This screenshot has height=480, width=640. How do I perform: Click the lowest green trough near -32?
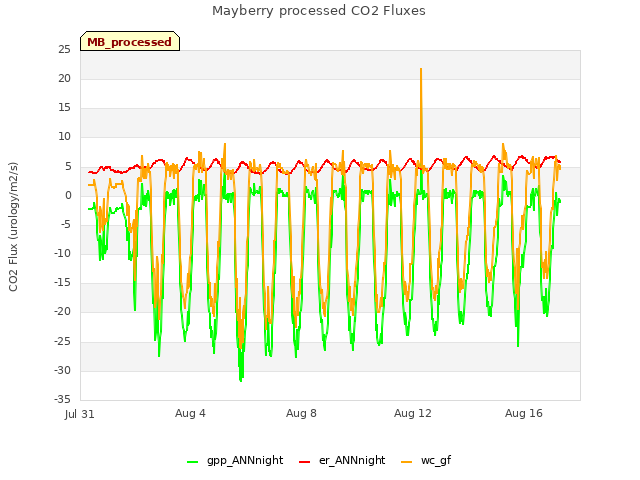coord(241,380)
